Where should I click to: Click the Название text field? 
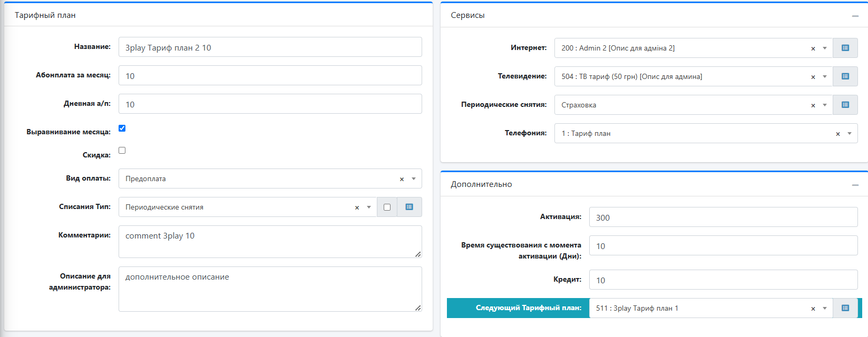270,47
